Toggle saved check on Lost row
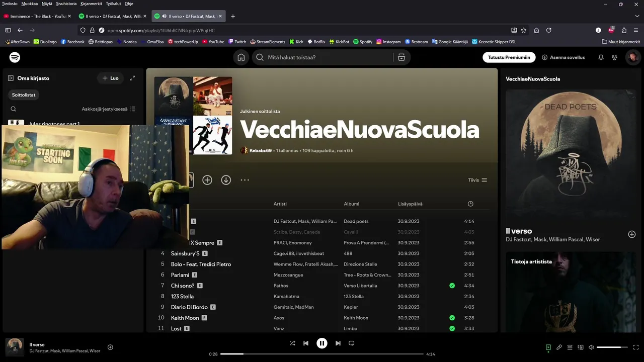 point(452,328)
